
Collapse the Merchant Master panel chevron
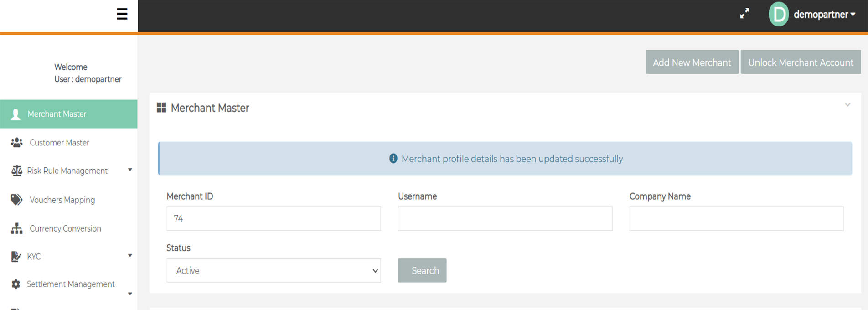pos(847,105)
